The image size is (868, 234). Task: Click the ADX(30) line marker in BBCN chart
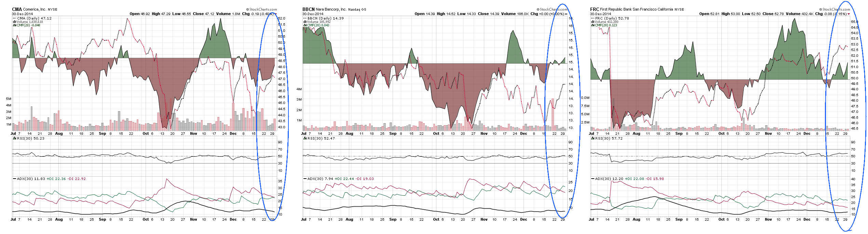tap(305, 179)
